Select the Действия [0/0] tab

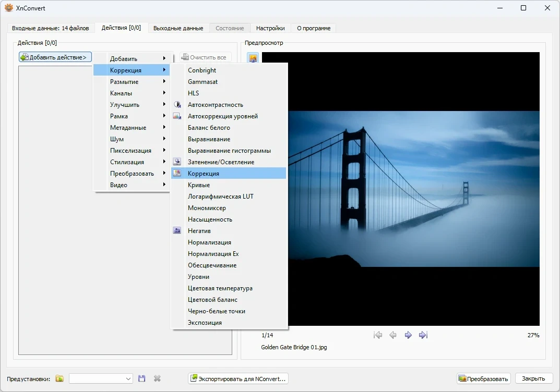click(x=121, y=28)
